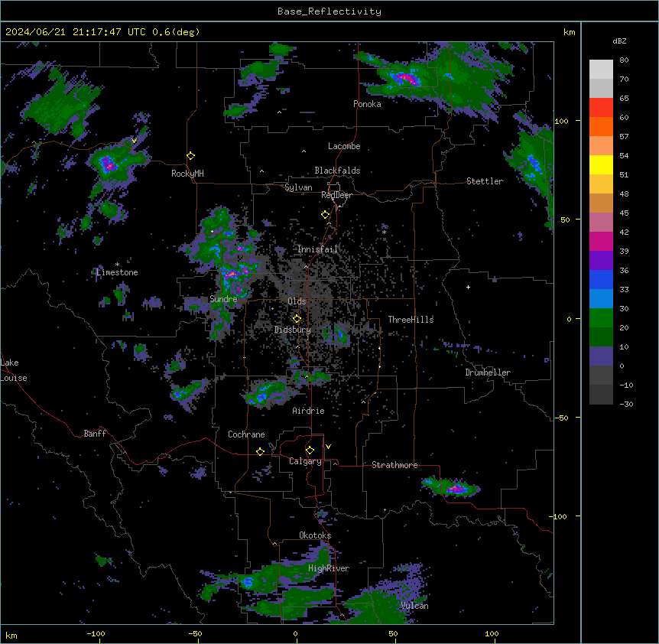Click the 36 dBZ blue legend swatch
659x644 pixels.
pos(601,279)
